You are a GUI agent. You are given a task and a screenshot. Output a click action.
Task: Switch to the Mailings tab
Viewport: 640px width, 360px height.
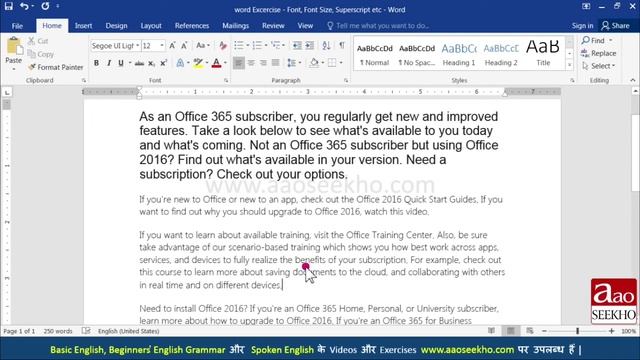pyautogui.click(x=236, y=26)
